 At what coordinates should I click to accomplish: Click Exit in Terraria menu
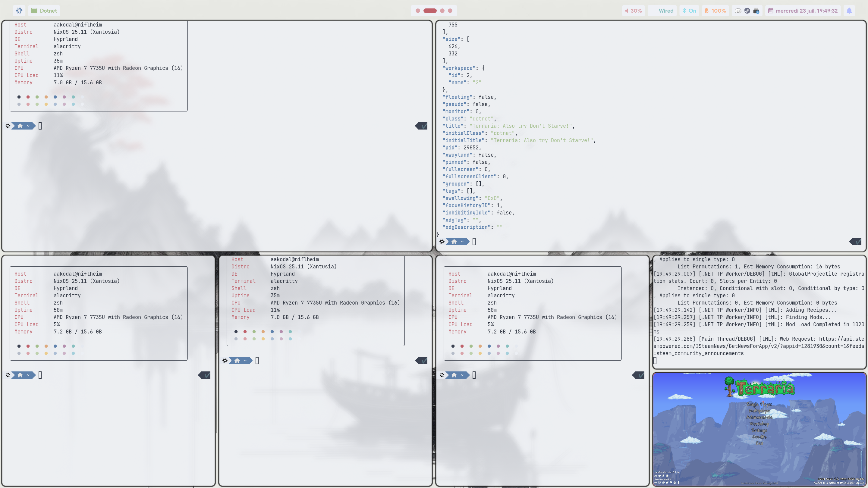[x=759, y=443]
